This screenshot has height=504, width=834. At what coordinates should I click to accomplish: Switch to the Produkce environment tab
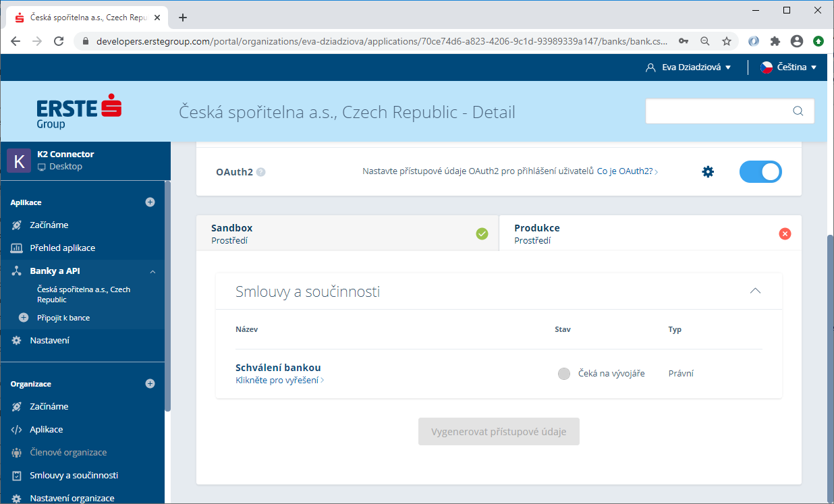point(650,233)
